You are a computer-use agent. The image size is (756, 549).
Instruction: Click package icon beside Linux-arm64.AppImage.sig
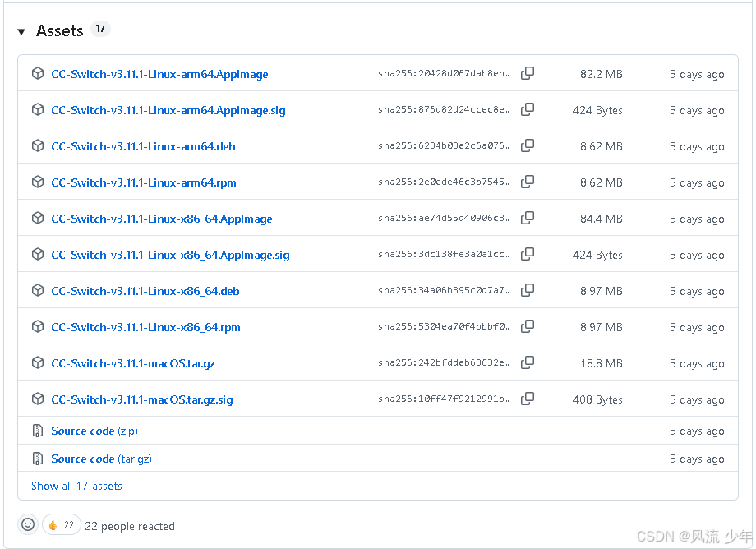click(x=38, y=109)
